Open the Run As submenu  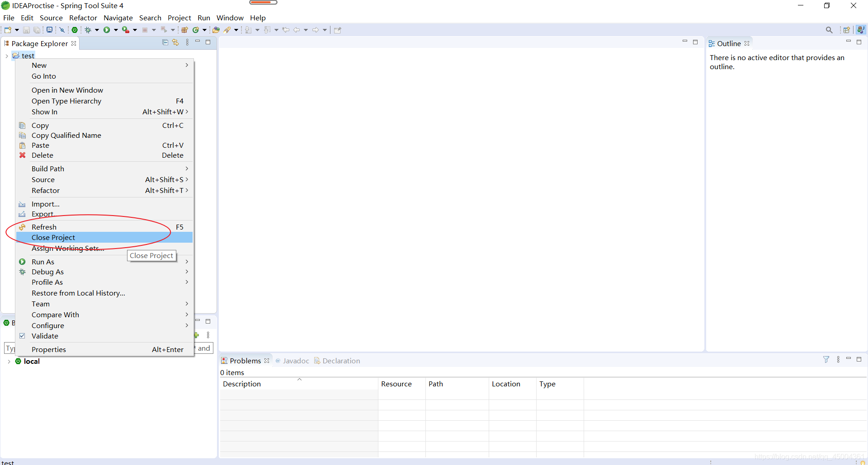coord(104,262)
